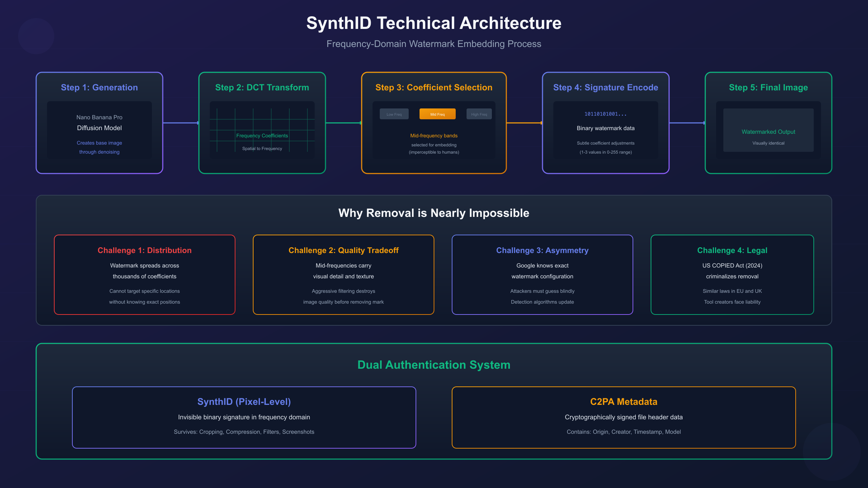This screenshot has height=488, width=868.
Task: Click the binary watermark data readout
Action: [x=605, y=114]
